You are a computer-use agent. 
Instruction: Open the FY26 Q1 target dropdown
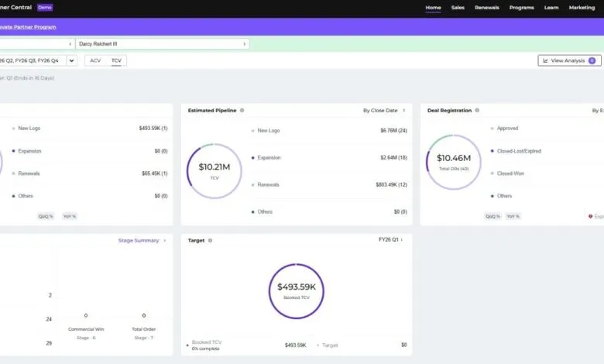pos(390,239)
